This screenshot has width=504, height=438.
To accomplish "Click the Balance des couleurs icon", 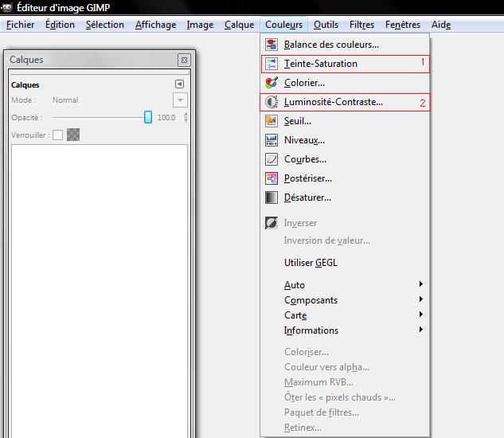I will (272, 45).
